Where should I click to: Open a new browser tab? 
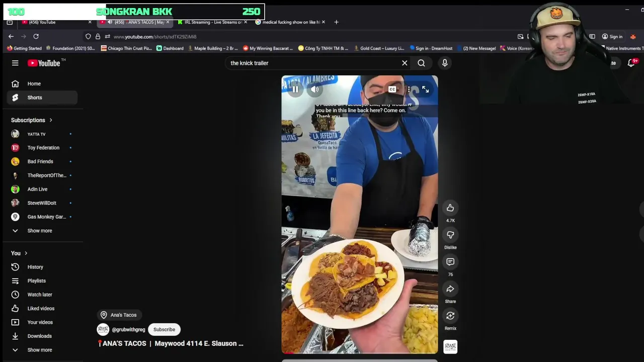[x=337, y=22]
